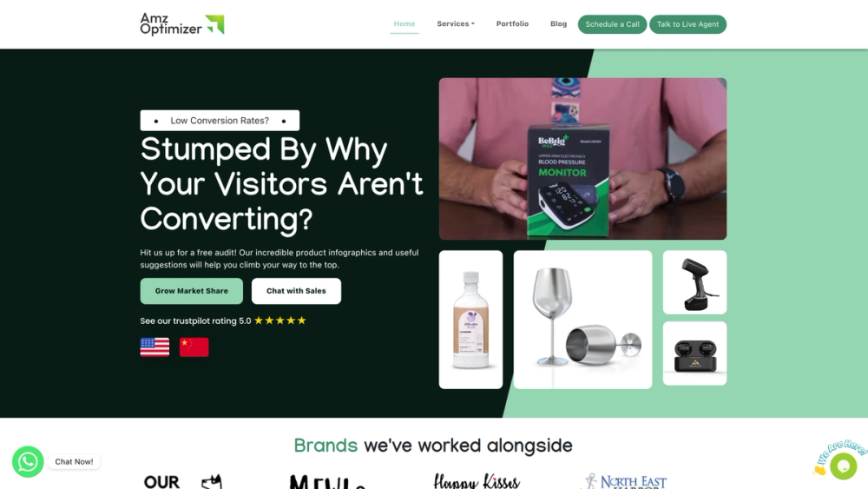
Task: Click the Chat with Sales button
Action: (296, 291)
